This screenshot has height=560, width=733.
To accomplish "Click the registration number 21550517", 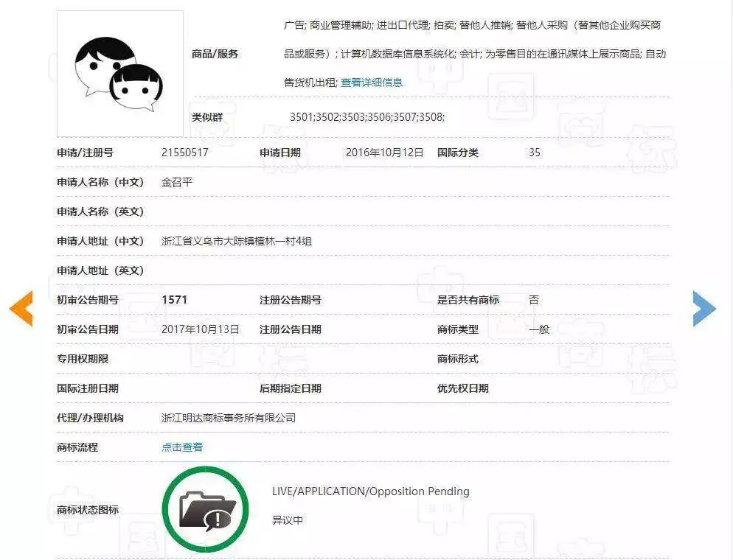I will [185, 153].
